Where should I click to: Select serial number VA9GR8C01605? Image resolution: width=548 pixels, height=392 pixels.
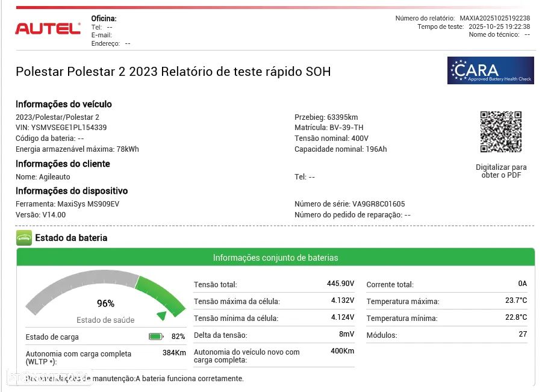pos(379,204)
